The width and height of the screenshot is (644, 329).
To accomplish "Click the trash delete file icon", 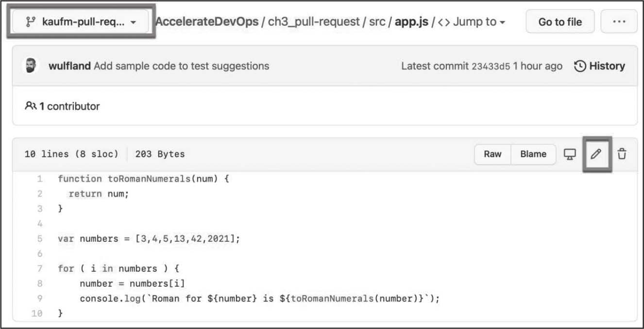I will coord(622,154).
